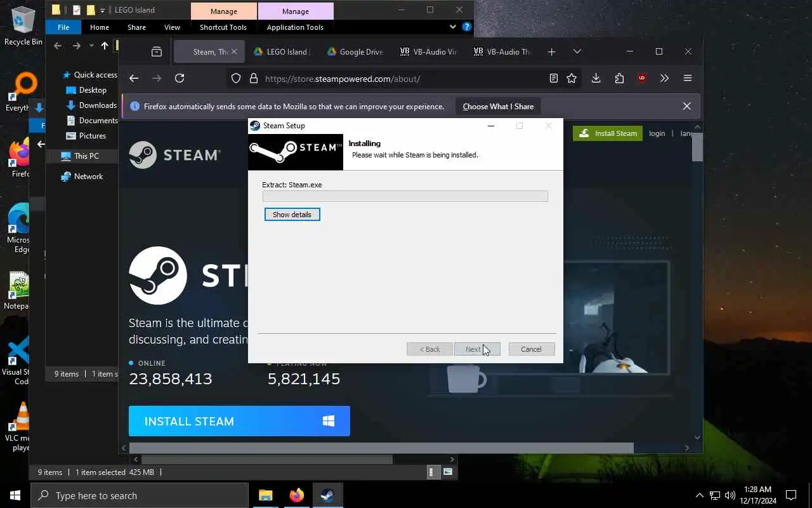Image resolution: width=812 pixels, height=508 pixels.
Task: Go back in Firefox toolbar
Action: point(134,78)
